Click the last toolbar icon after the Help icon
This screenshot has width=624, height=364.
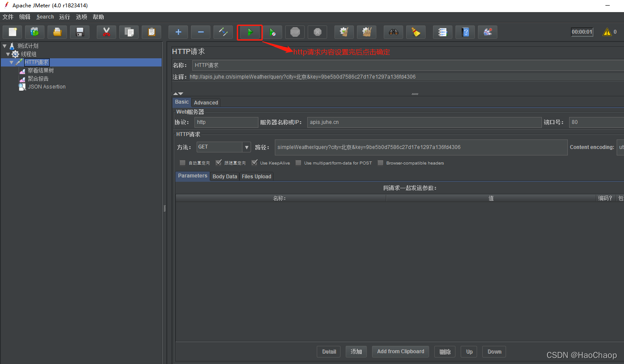487,32
